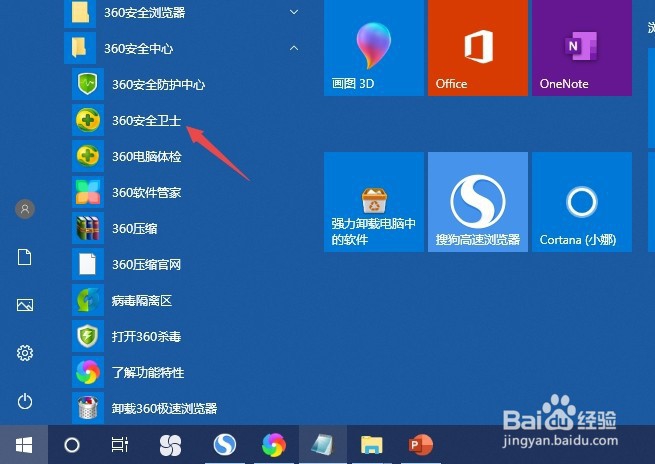Click the 卸载360极速浏览器 label

coord(165,408)
